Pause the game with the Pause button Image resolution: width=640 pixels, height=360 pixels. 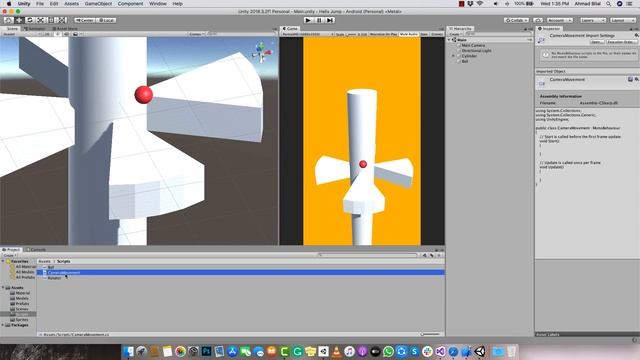pos(319,20)
